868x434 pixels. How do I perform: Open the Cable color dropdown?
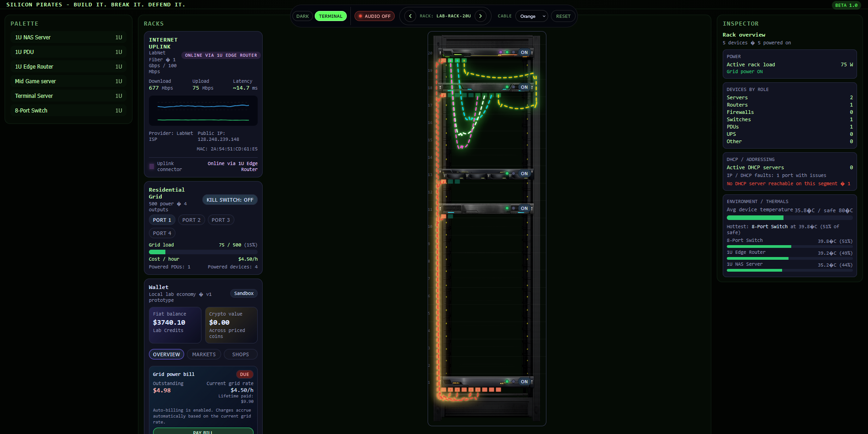(x=531, y=16)
